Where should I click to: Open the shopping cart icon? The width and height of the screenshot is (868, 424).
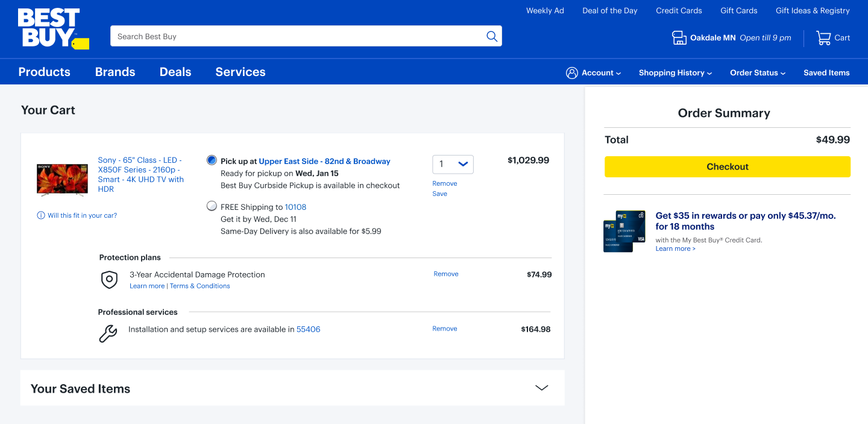823,38
